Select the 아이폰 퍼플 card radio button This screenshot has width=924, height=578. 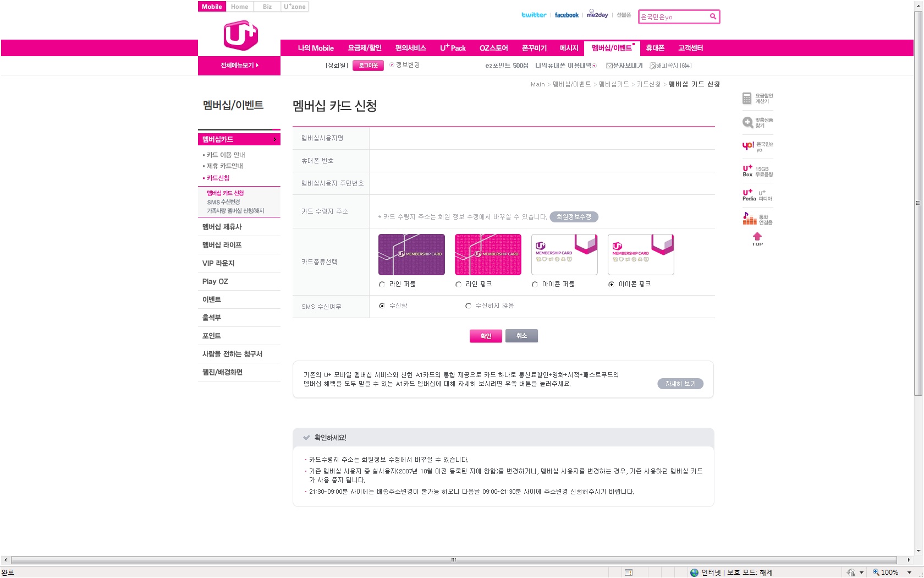[x=535, y=285]
